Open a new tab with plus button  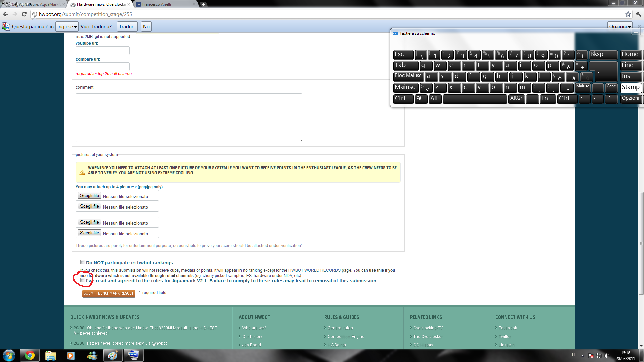[203, 4]
